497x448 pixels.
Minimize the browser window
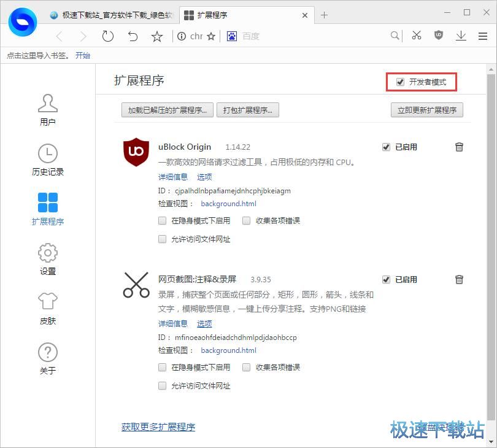point(447,12)
